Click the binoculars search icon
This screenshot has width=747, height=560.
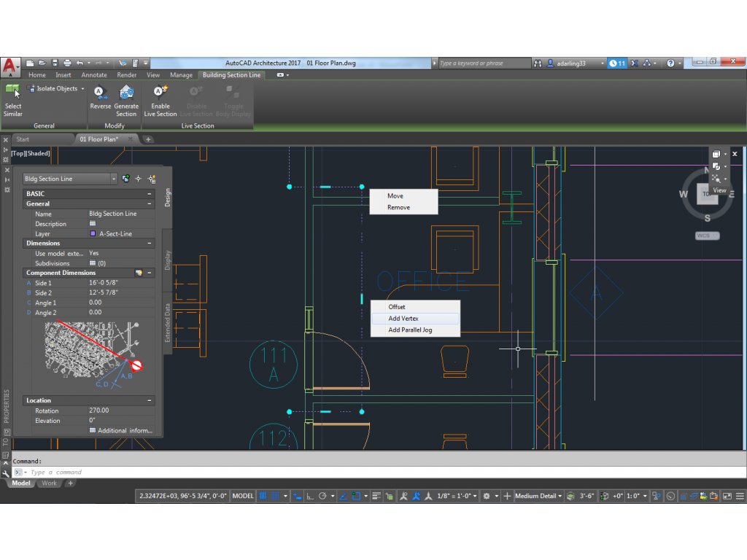pyautogui.click(x=538, y=63)
